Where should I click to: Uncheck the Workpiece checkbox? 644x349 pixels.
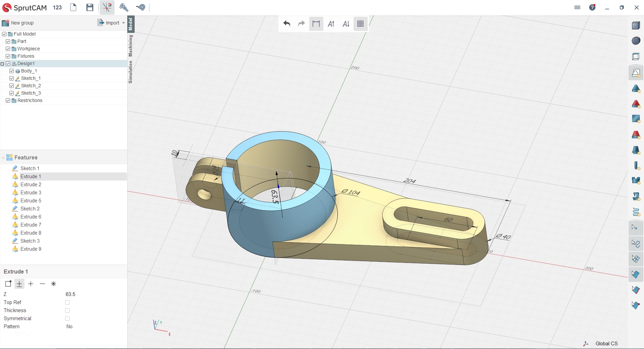[x=8, y=49]
